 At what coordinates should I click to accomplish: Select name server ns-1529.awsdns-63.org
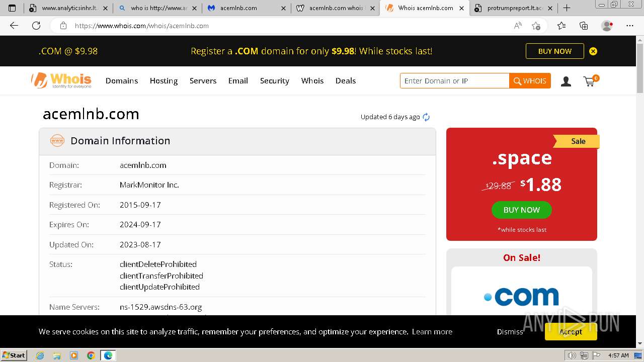pos(161,307)
